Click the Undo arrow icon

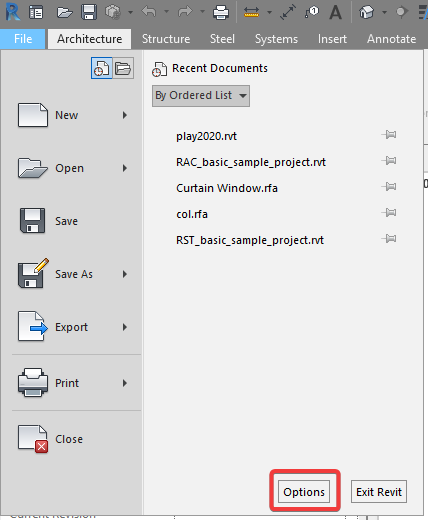click(x=149, y=12)
